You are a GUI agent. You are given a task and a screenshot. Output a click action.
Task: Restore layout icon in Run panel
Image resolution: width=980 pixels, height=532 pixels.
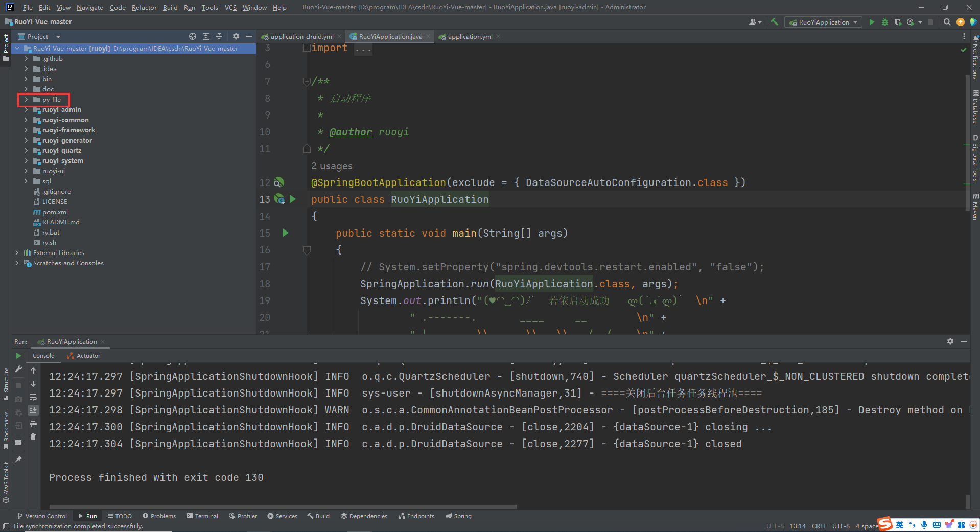click(18, 443)
